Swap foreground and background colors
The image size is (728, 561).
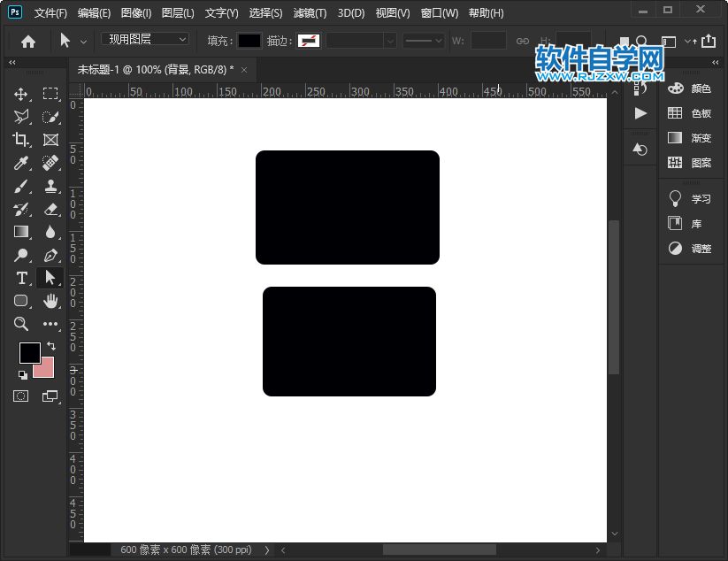tap(50, 346)
